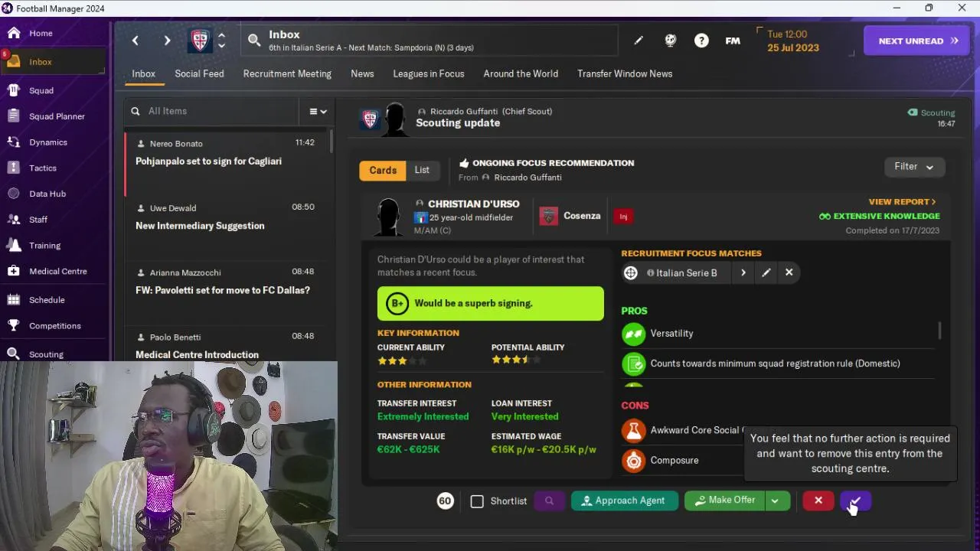
Task: Click the NEXT UNREAD button
Action: [x=917, y=41]
